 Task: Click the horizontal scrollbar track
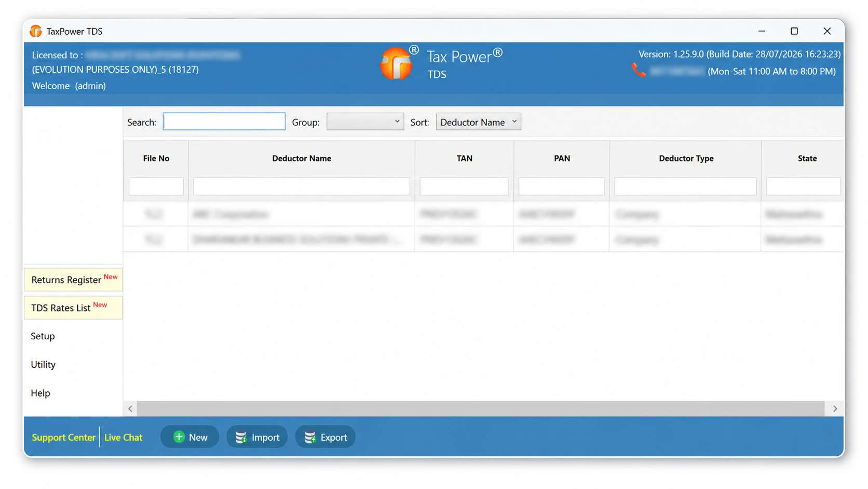[481, 409]
